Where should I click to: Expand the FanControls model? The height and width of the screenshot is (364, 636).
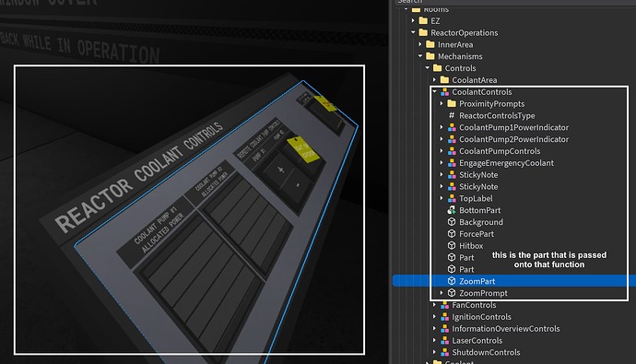click(x=434, y=305)
